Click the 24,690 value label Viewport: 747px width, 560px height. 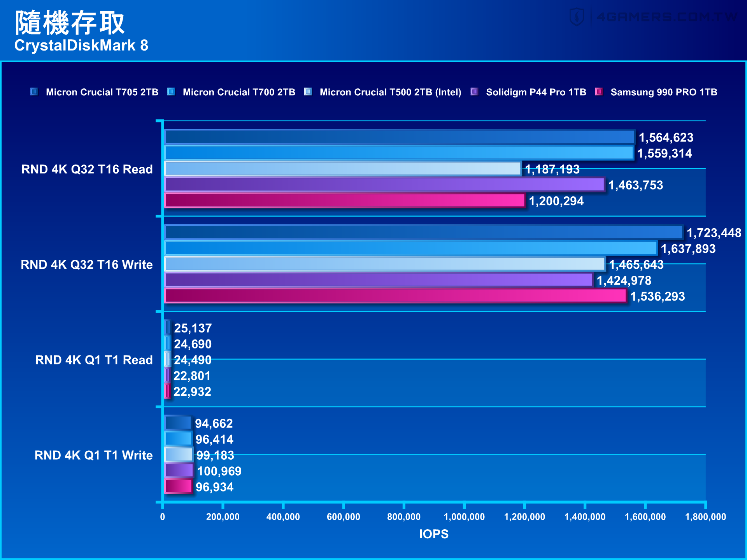pos(193,344)
